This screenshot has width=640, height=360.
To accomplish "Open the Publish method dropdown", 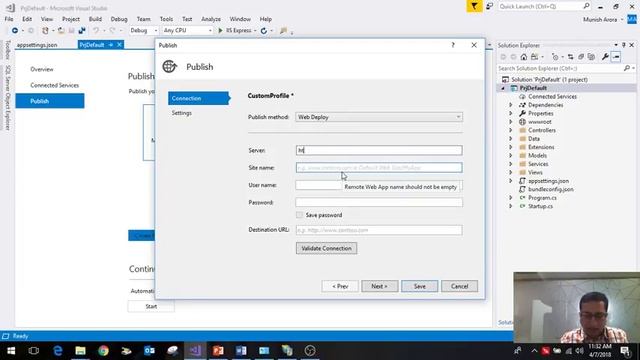I will 458,117.
